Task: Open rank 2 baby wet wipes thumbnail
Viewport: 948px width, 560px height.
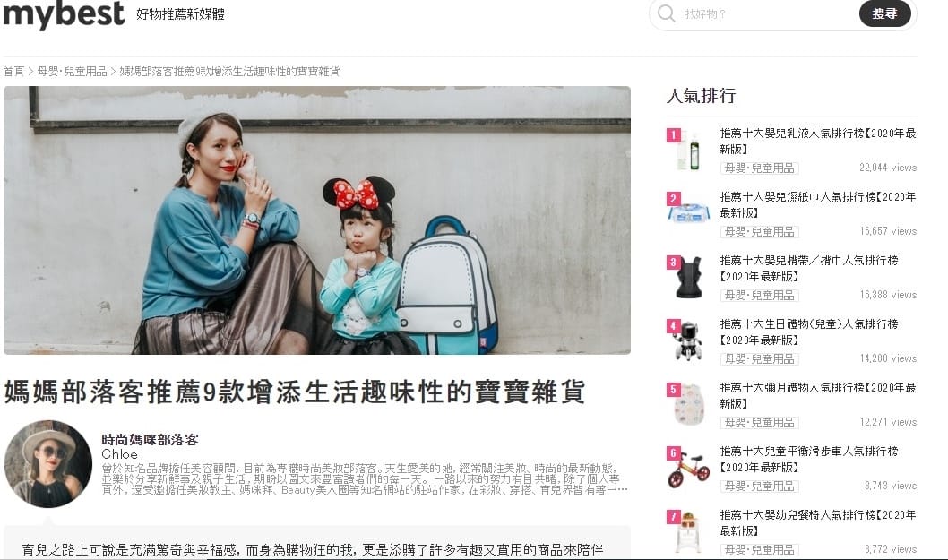Action: (x=688, y=213)
